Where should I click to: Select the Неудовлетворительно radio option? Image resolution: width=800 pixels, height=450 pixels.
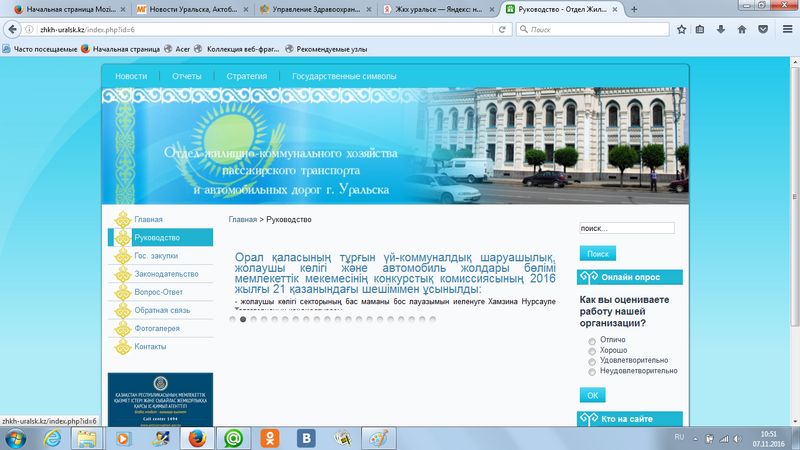pos(592,372)
